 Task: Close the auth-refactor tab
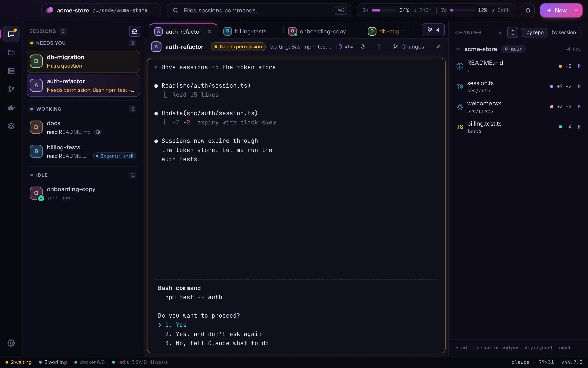(210, 32)
